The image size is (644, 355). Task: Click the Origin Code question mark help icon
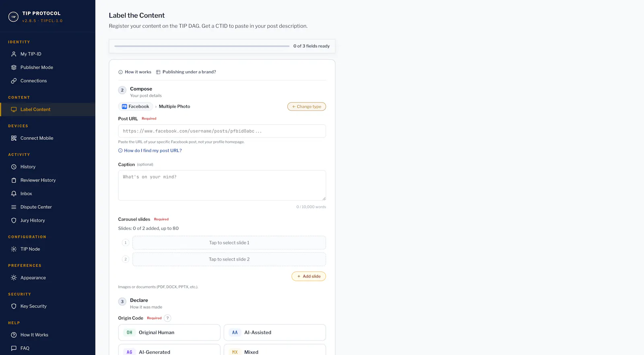click(x=167, y=318)
